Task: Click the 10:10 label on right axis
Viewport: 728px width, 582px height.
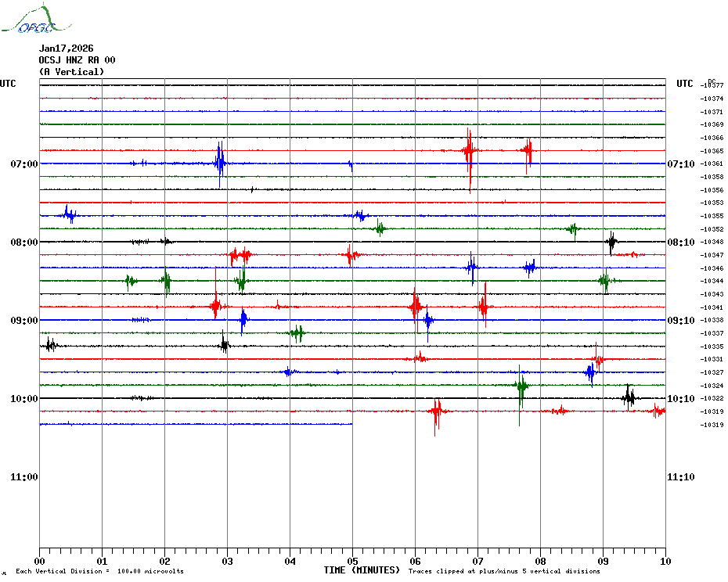Action: tap(680, 399)
